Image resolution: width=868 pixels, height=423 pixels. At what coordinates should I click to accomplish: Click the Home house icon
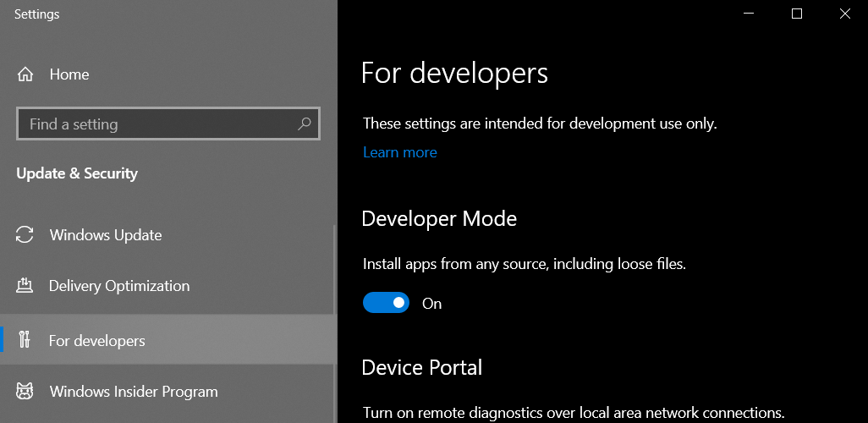pos(25,74)
